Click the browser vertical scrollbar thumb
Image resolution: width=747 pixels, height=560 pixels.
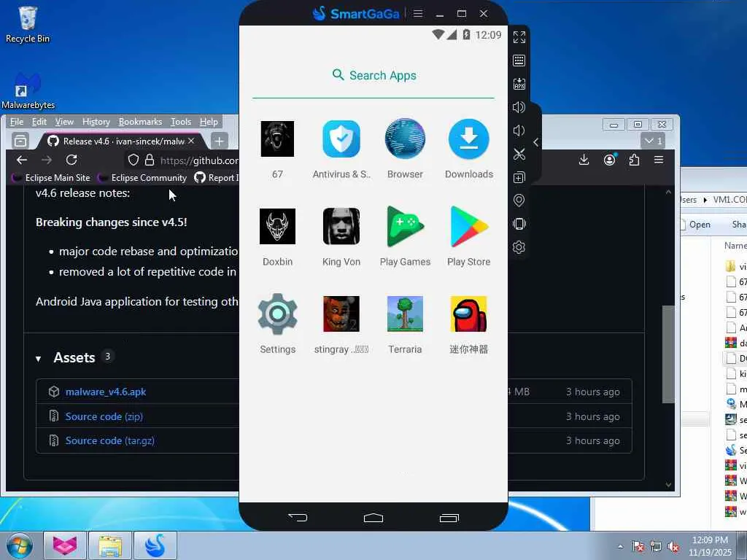[668, 354]
